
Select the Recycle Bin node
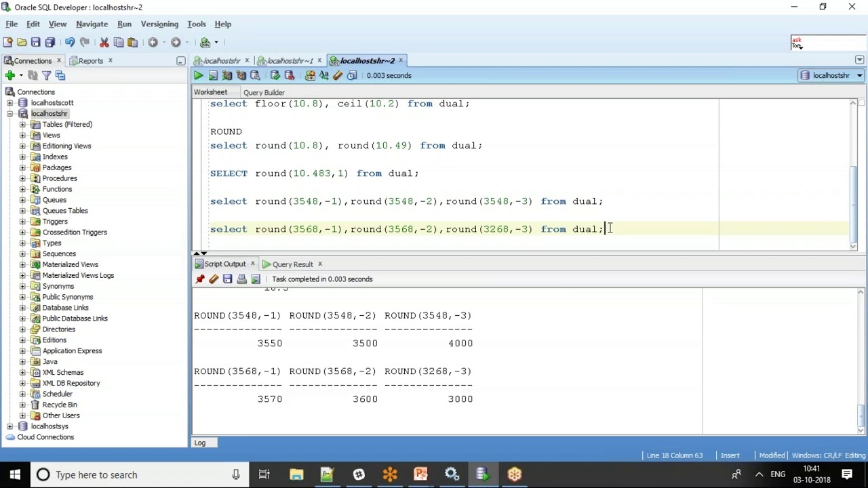coord(60,405)
